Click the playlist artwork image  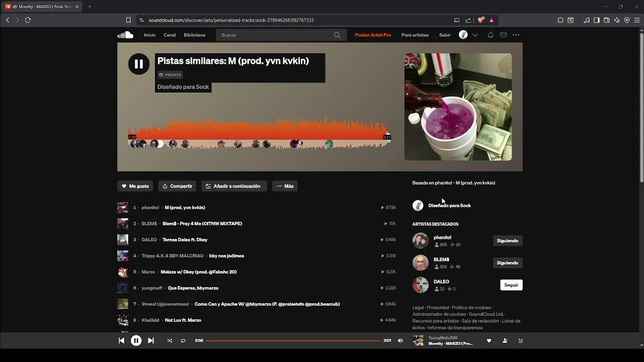(x=458, y=107)
